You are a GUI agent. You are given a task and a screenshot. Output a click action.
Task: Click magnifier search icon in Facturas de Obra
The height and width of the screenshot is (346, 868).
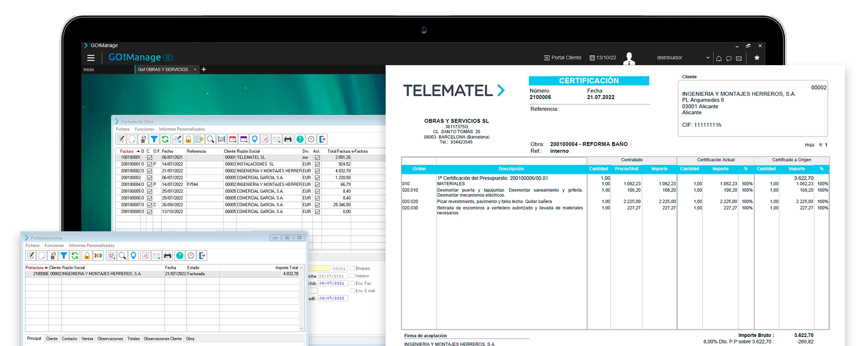tap(210, 139)
